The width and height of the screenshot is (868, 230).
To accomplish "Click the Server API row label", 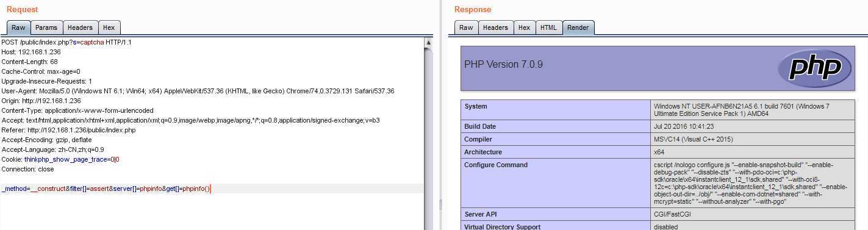I will [482, 214].
